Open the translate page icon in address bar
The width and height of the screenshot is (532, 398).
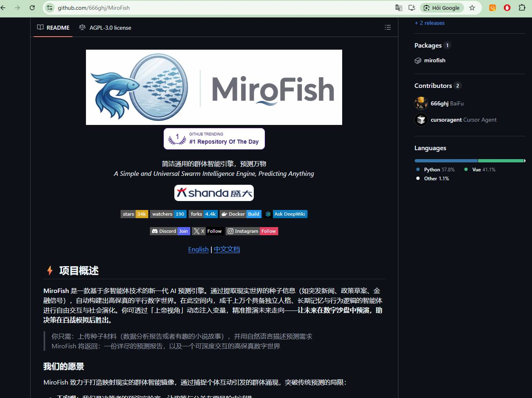click(x=399, y=8)
